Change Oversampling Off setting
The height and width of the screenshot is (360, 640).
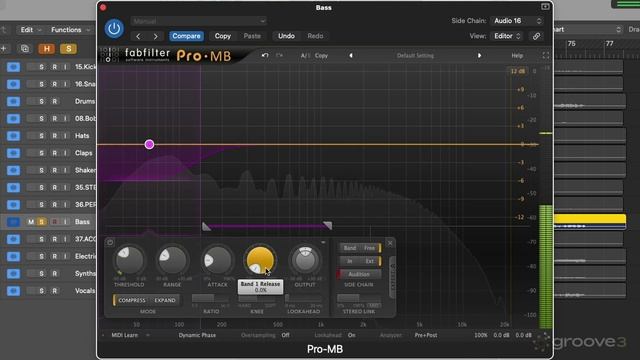pos(285,335)
